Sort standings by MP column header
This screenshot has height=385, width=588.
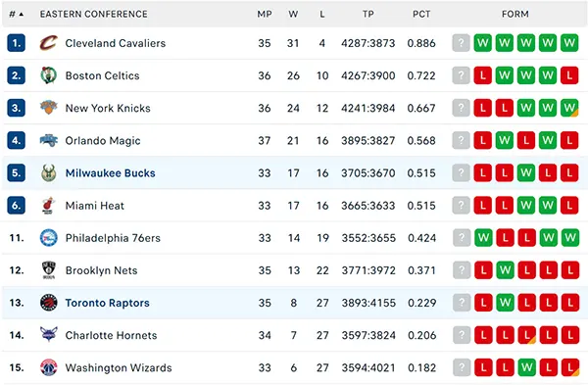tap(264, 14)
